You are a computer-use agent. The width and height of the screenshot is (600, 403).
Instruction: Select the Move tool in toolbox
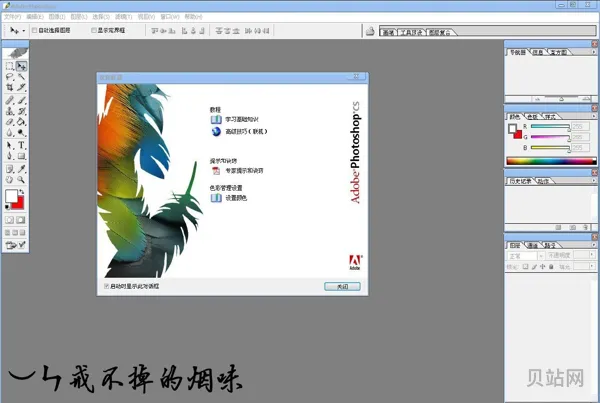(x=21, y=66)
